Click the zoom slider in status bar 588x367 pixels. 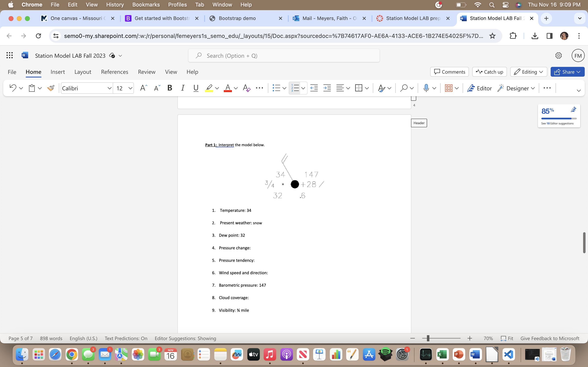pyautogui.click(x=441, y=338)
